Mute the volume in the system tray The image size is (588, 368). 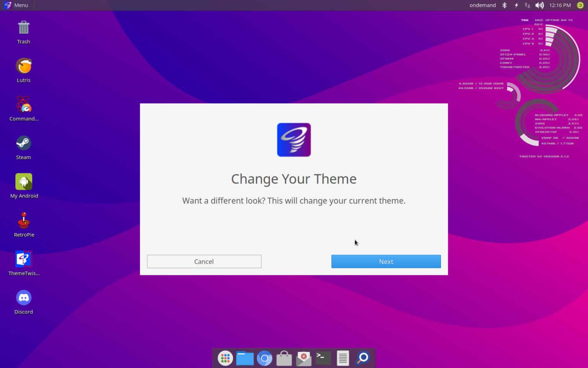[x=539, y=5]
